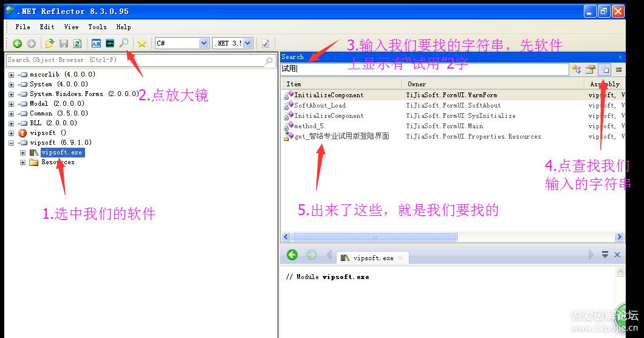Open the C# language dropdown
The width and height of the screenshot is (644, 338).
pos(204,43)
